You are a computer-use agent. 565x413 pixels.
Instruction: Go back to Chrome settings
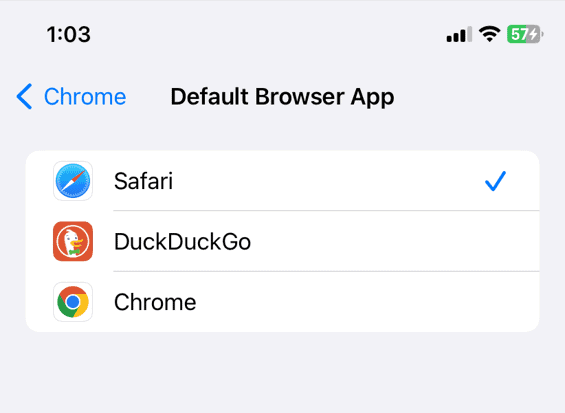click(71, 96)
